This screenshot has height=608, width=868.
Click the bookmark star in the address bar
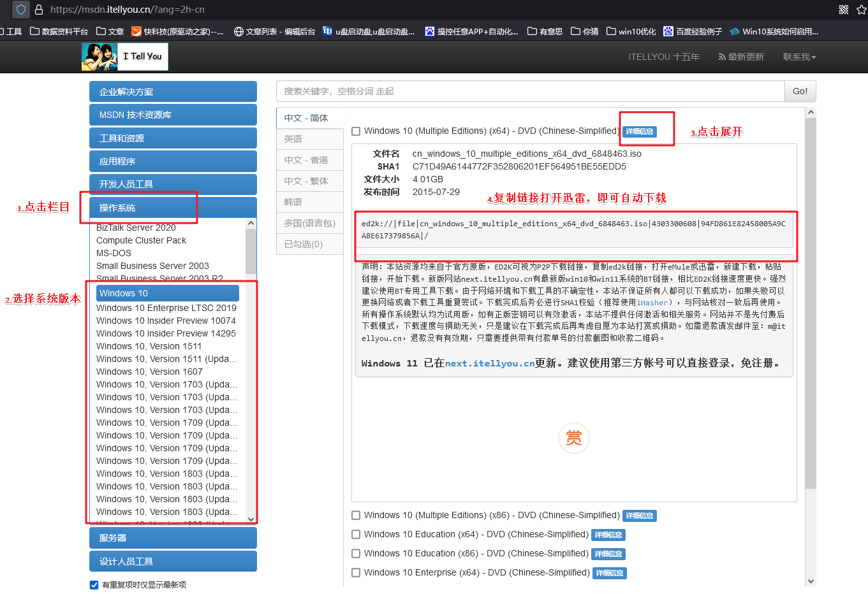tap(862, 10)
